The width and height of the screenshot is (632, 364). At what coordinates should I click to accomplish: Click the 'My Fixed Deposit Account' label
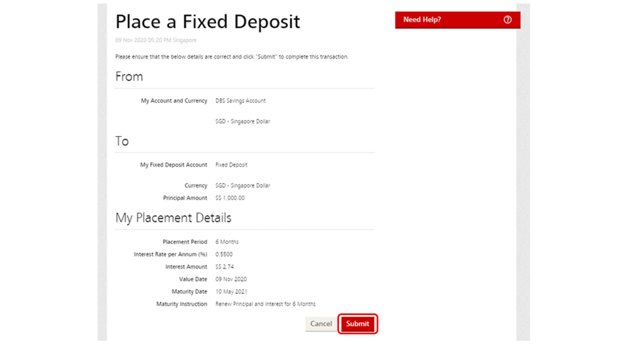point(173,165)
